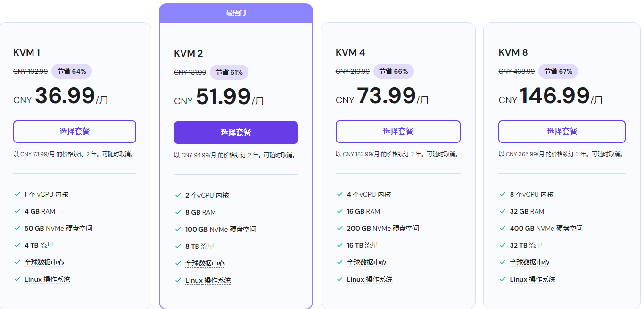Click checkmark icon beside KVM 1's 4 GB RAM
The width and height of the screenshot is (644, 309).
click(17, 212)
